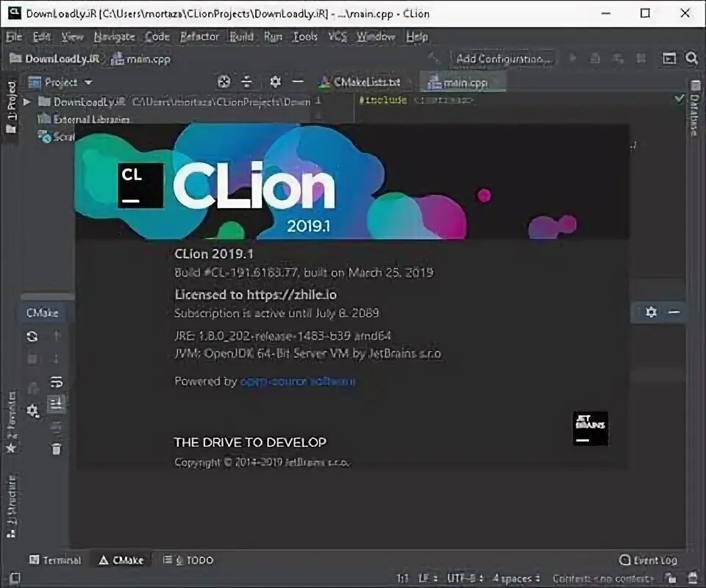Click the Build hammer icon in toolbar
This screenshot has height=588, width=706.
(x=434, y=59)
